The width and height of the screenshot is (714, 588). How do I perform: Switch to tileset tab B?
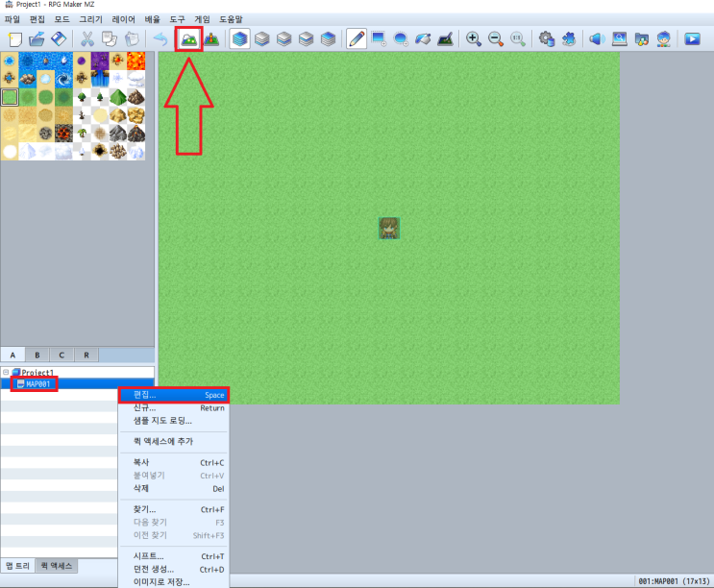coord(37,355)
